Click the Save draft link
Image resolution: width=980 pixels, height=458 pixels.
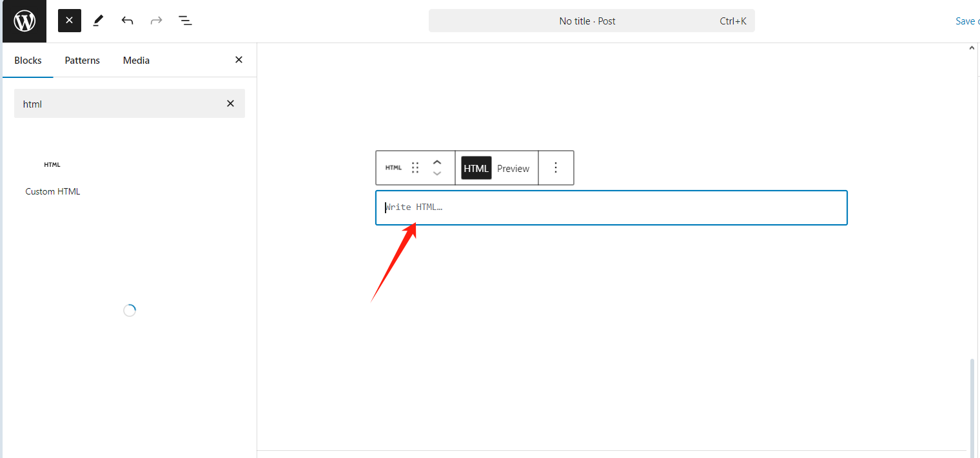[x=967, y=21]
